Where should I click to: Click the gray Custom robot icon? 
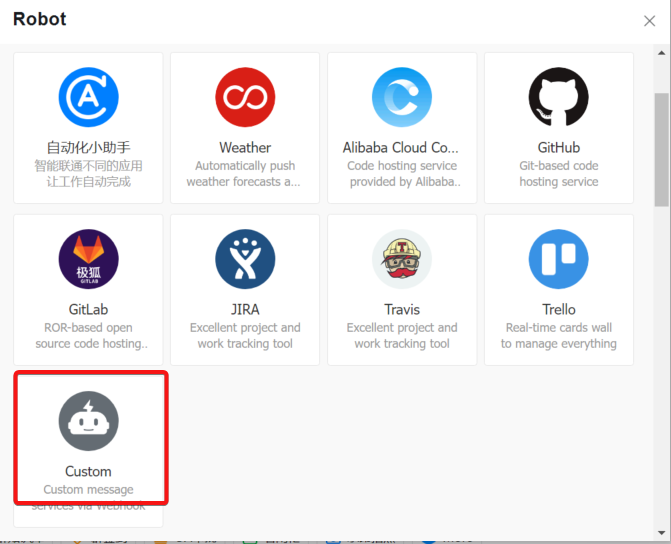[88, 421]
